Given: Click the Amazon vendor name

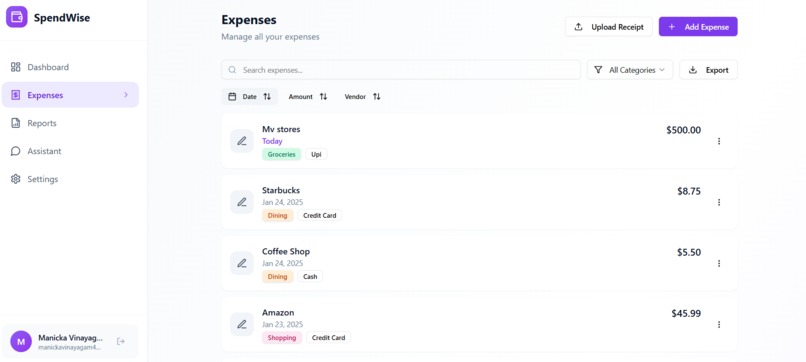Looking at the screenshot, I should [x=278, y=313].
